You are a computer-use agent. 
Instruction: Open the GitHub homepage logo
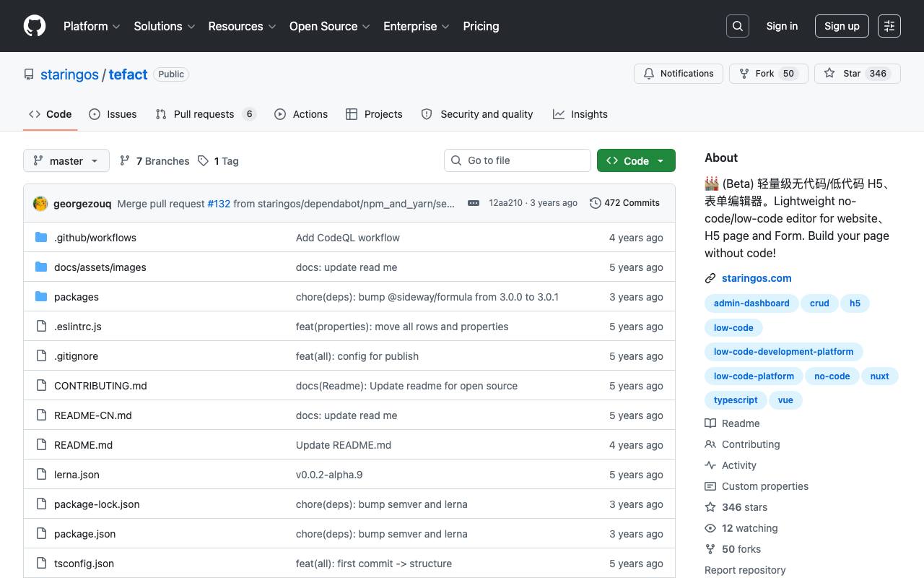[x=35, y=26]
